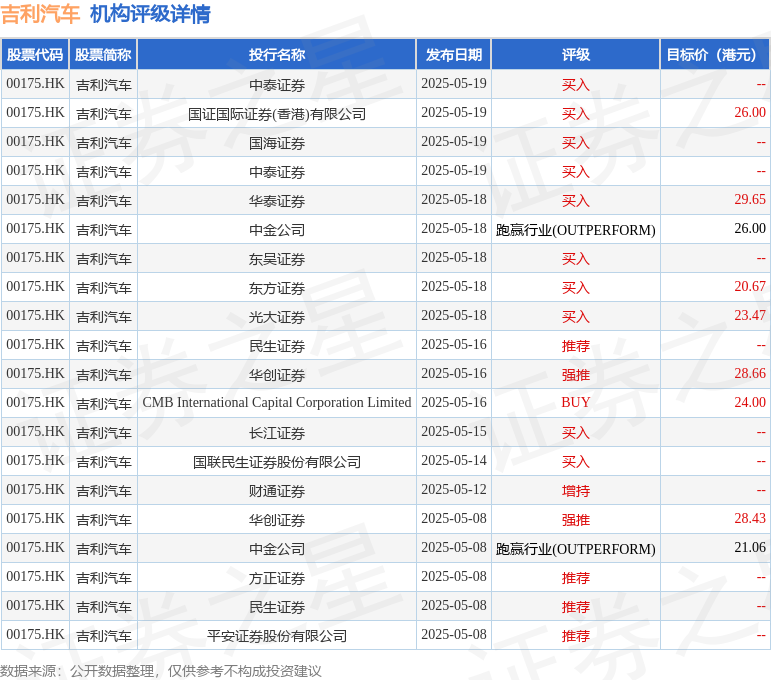The image size is (771, 680).
Task: Click the 发布日期 column header
Action: point(454,55)
